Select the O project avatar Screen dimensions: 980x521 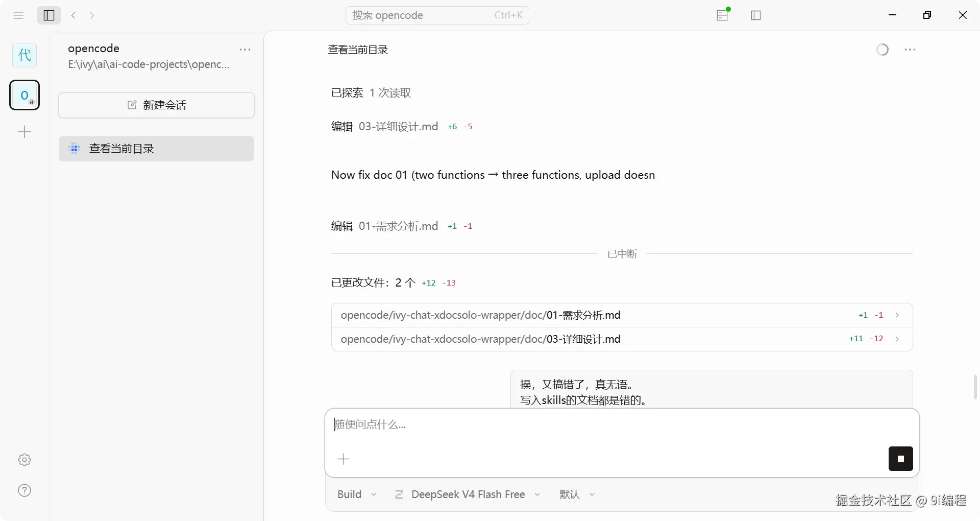pos(24,95)
